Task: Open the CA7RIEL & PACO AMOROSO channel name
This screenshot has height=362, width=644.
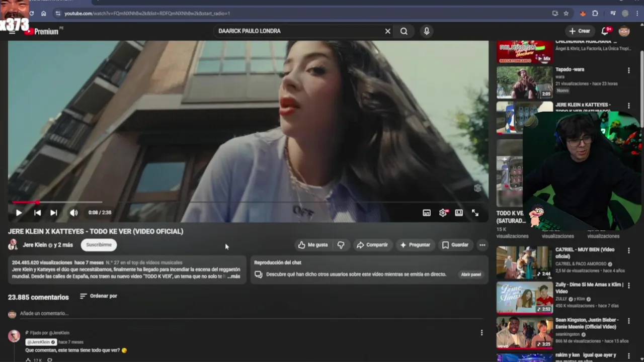Action: click(x=582, y=264)
